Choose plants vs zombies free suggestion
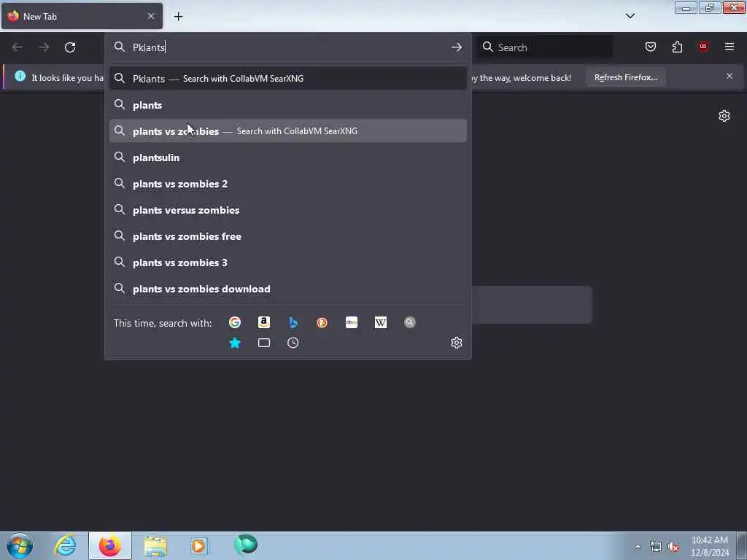 point(287,236)
